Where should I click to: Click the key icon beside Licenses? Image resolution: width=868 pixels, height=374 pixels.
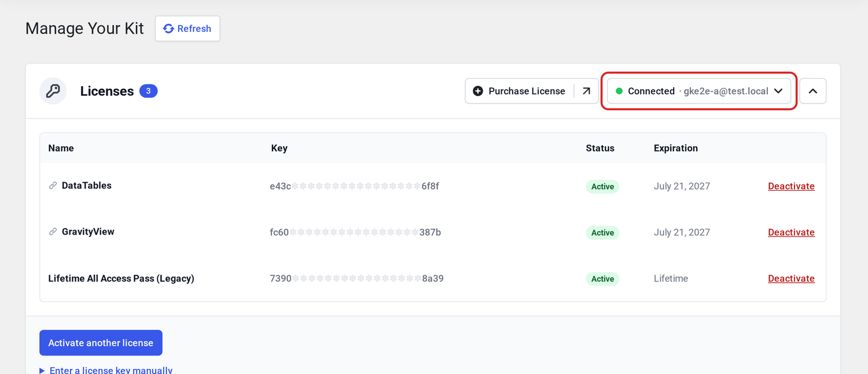53,91
